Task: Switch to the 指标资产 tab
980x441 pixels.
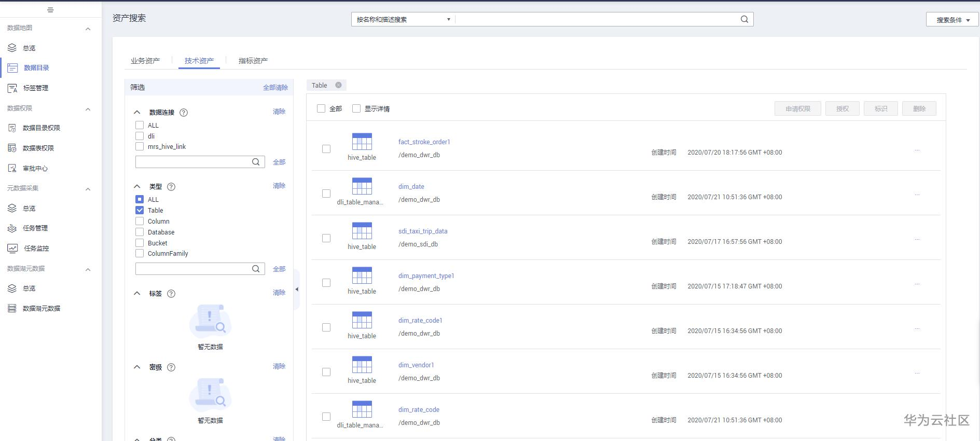Action: [x=253, y=61]
